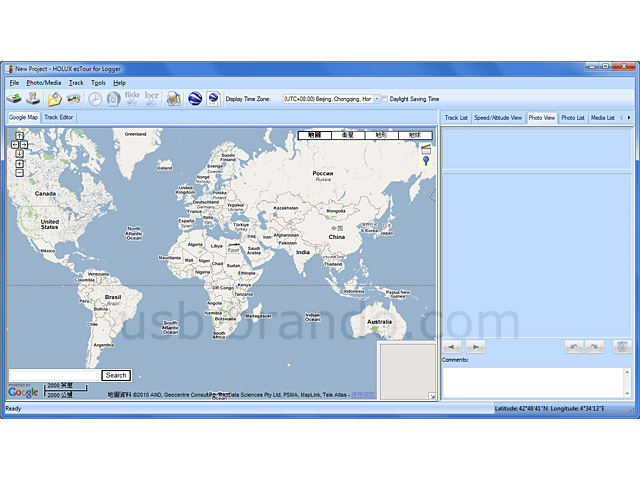The height and width of the screenshot is (480, 640).
Task: Click the Brasil label on the map
Action: [x=113, y=297]
